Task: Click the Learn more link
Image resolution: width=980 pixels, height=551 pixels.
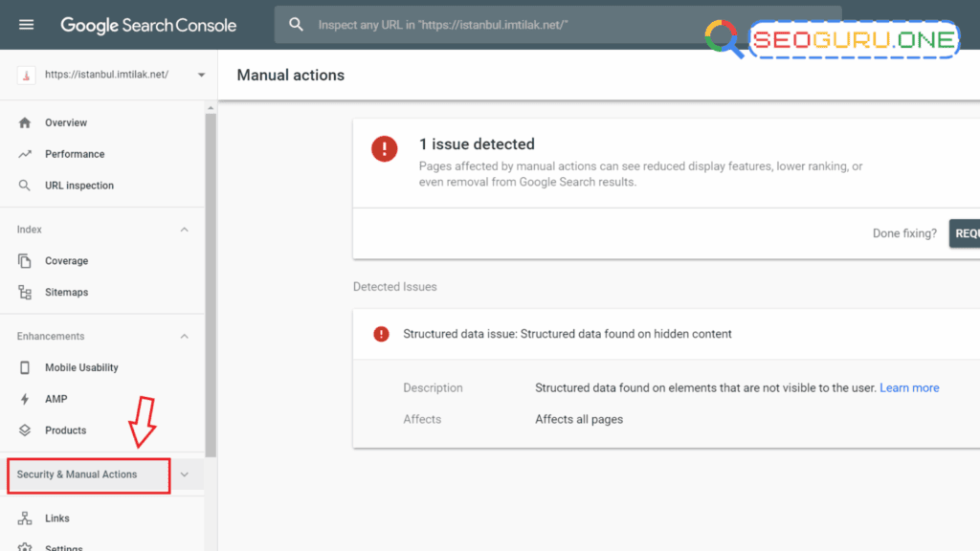Action: pos(909,388)
